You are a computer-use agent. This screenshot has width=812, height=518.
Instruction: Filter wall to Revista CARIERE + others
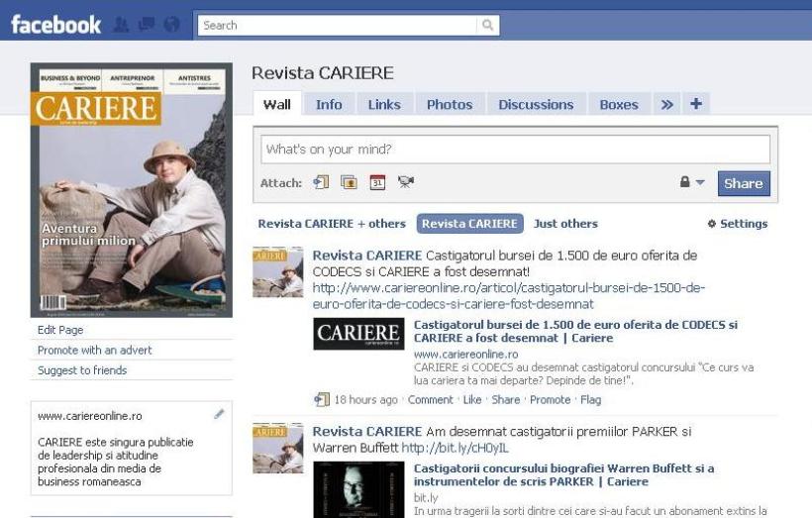tap(332, 224)
